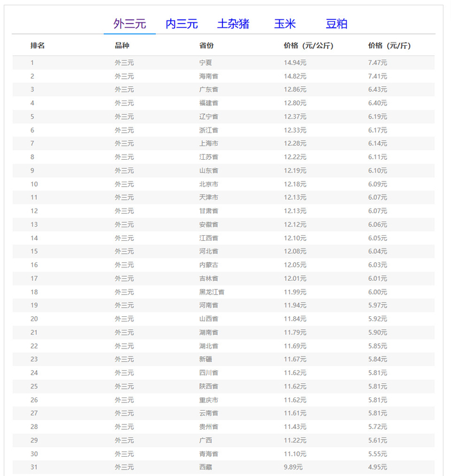Select the 土杂猪 tab
451x476 pixels.
233,24
